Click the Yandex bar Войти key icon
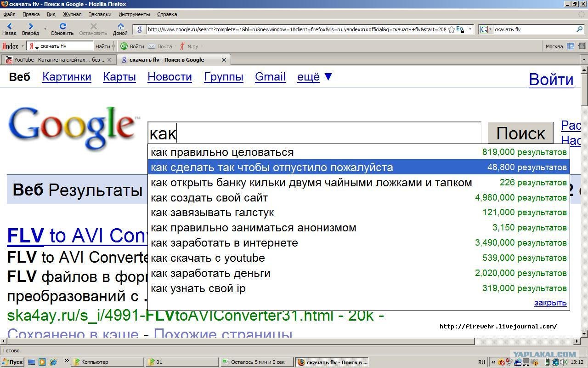This screenshot has width=588, height=368. coord(124,46)
